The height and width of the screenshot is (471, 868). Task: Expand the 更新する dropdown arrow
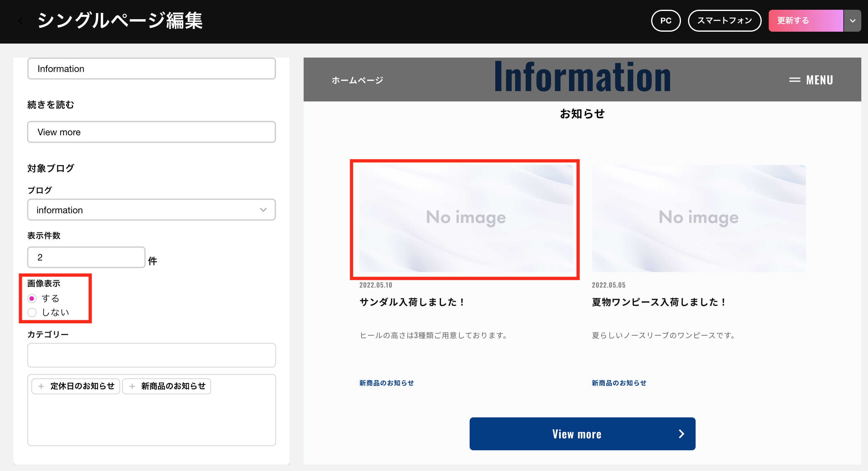pyautogui.click(x=852, y=21)
